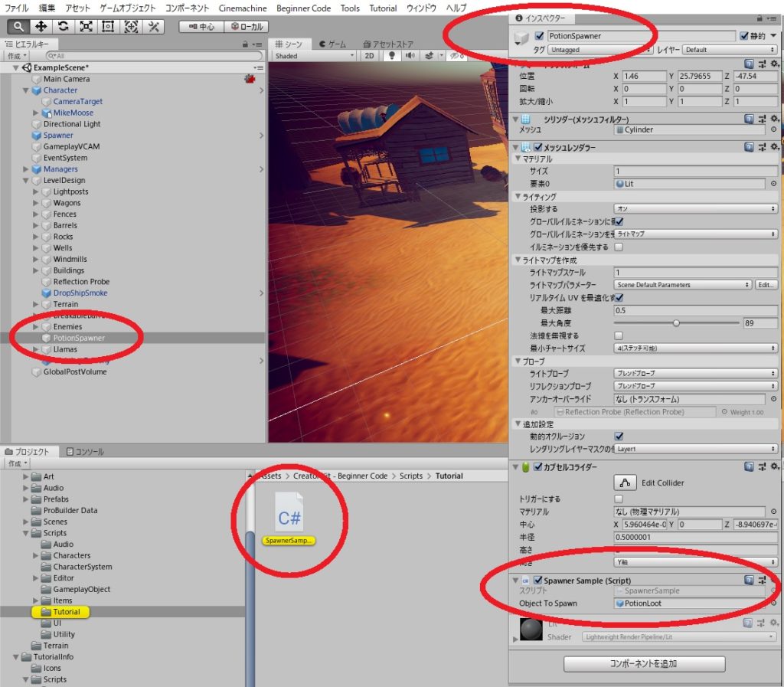
Task: Click the Lit material preview sphere
Action: tap(531, 630)
